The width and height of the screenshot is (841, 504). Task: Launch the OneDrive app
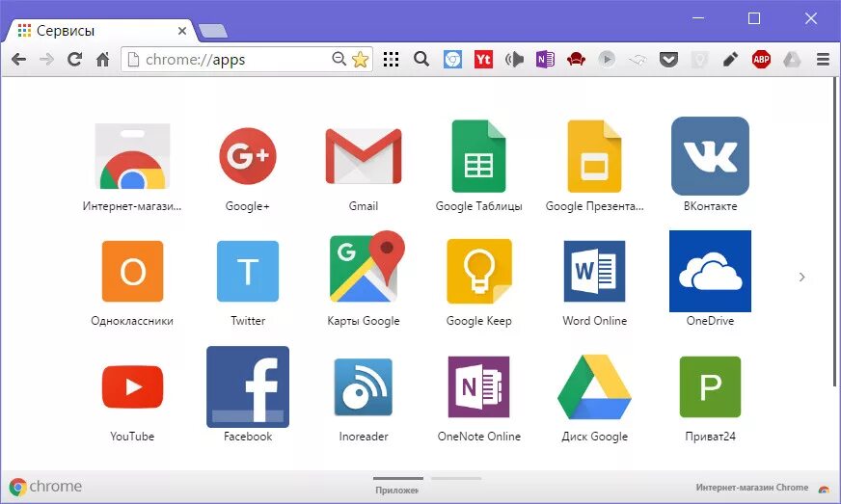pos(710,272)
